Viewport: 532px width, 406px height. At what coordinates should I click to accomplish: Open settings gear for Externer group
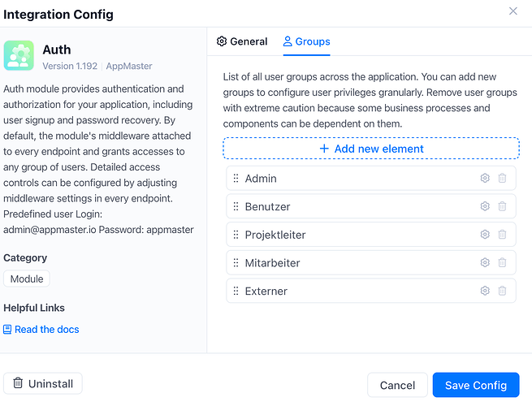pyautogui.click(x=485, y=291)
